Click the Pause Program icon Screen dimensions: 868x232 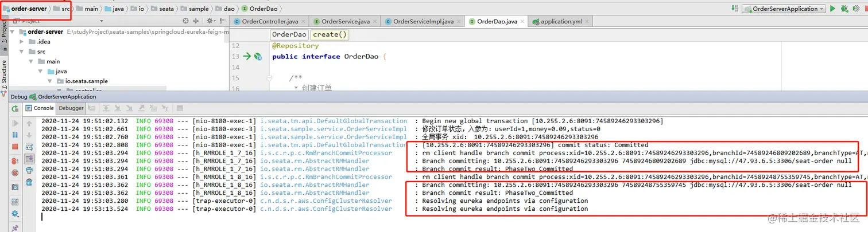[15, 135]
